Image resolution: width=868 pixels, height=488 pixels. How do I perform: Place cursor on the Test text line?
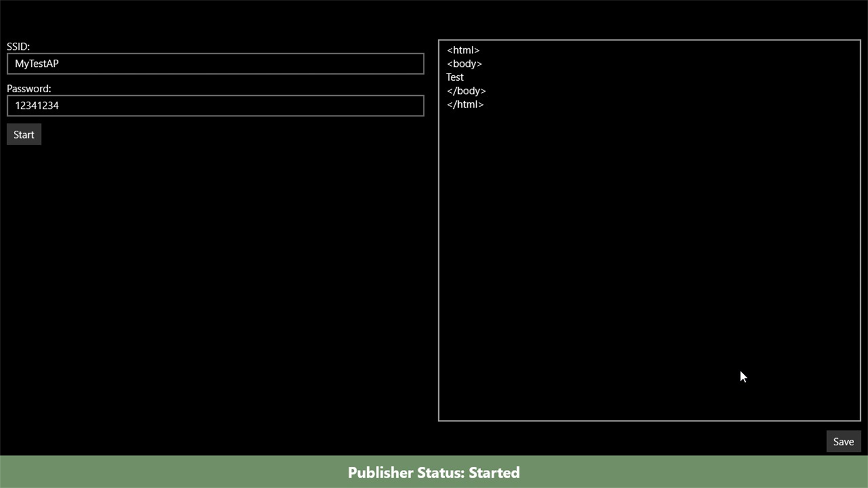point(455,77)
